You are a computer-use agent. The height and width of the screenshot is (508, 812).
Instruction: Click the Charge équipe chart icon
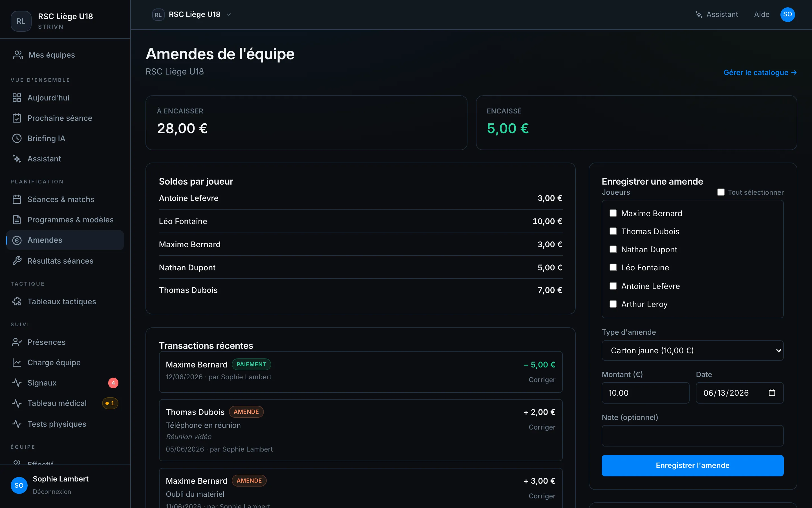tap(17, 363)
